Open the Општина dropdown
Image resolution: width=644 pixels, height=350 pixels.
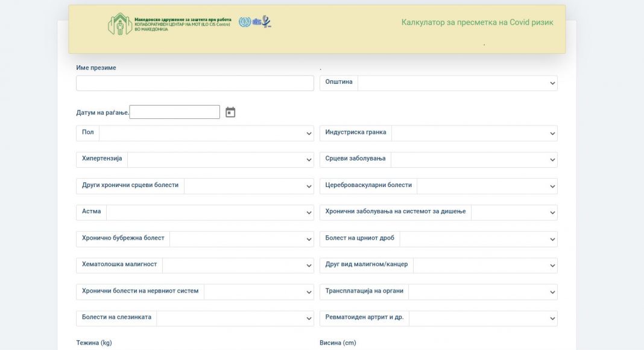pos(457,83)
